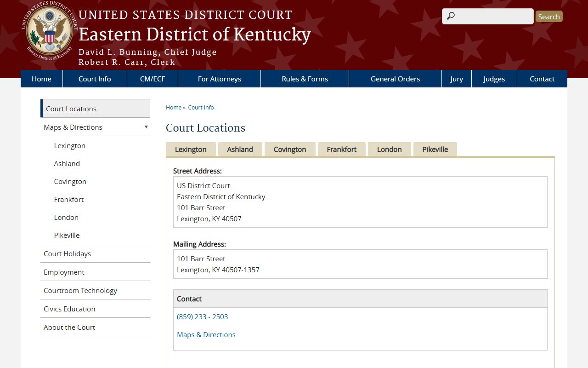Switch to the London tab
588x368 pixels.
click(x=390, y=149)
